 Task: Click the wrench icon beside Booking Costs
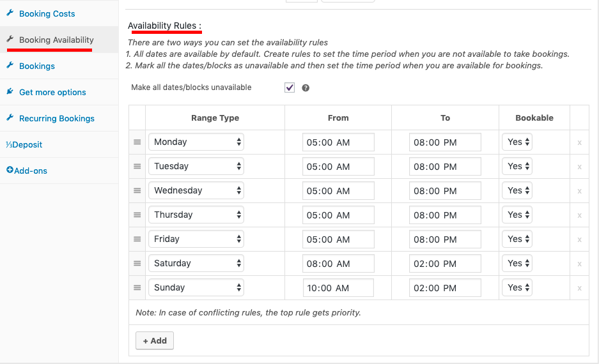click(10, 13)
